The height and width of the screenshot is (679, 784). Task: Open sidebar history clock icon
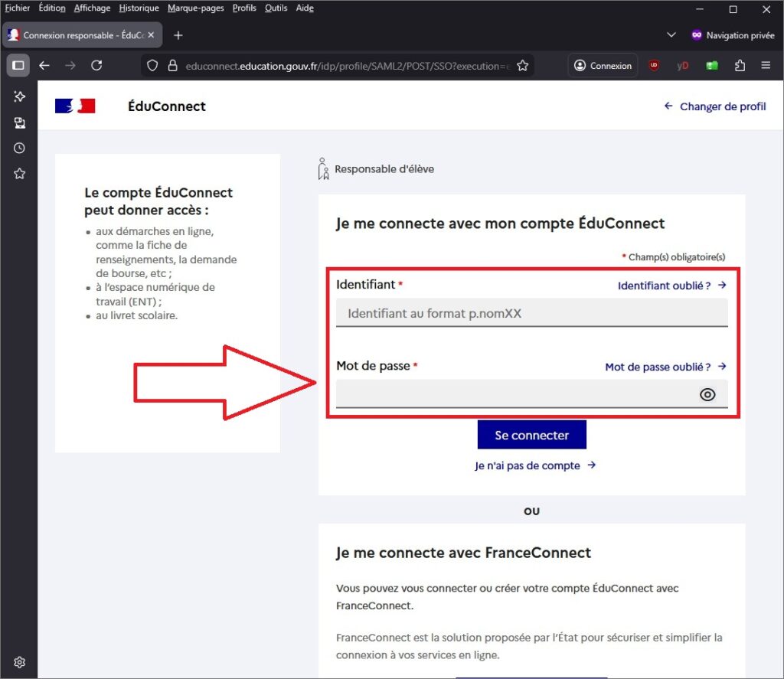pos(19,149)
